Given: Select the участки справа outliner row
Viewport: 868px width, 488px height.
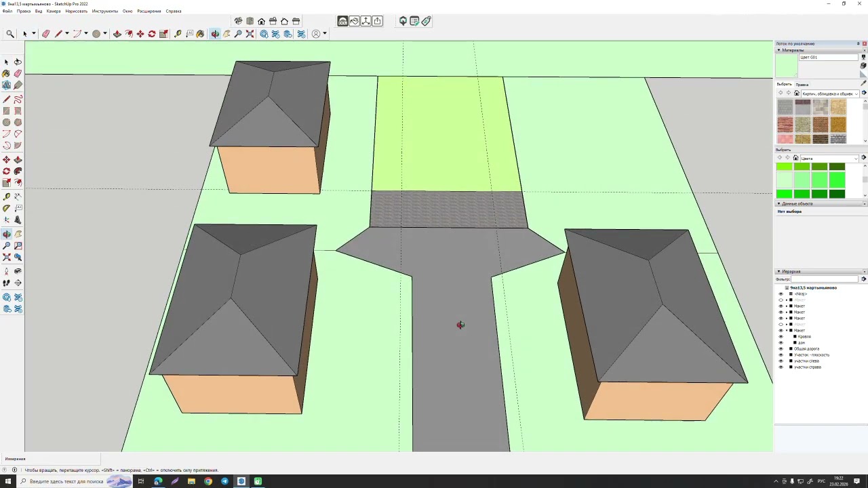Looking at the screenshot, I should click(808, 367).
